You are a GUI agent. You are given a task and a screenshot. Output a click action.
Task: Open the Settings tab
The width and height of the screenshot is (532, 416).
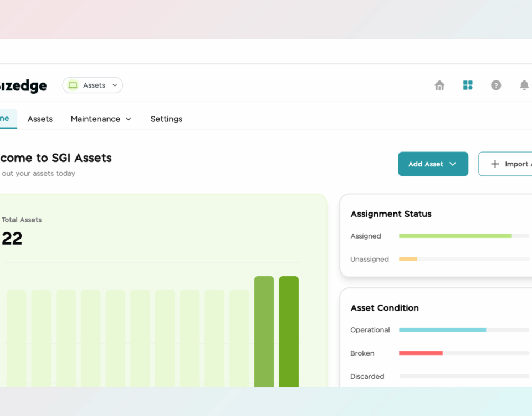166,119
